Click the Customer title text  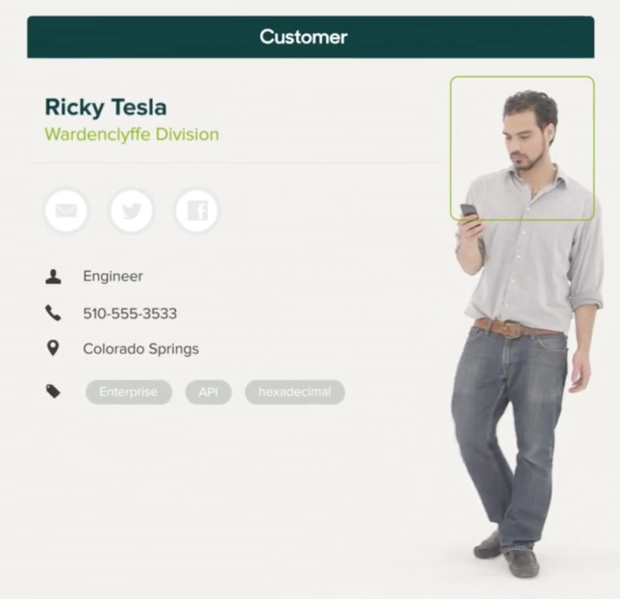pyautogui.click(x=304, y=37)
